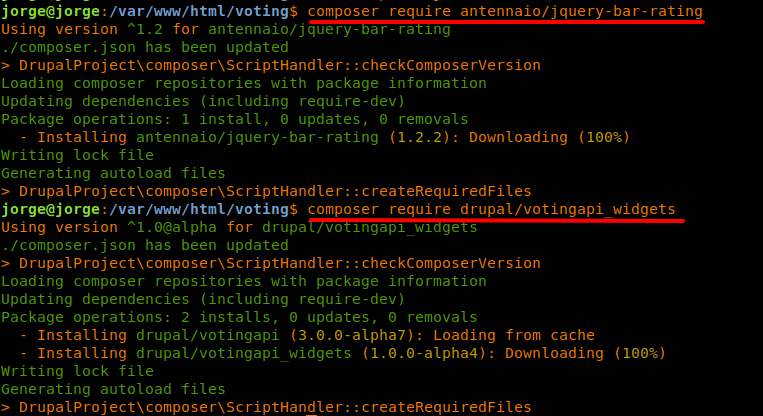Click the first ScriptHandler::checkComposerVersion line
The height and width of the screenshot is (416, 763).
coord(271,65)
